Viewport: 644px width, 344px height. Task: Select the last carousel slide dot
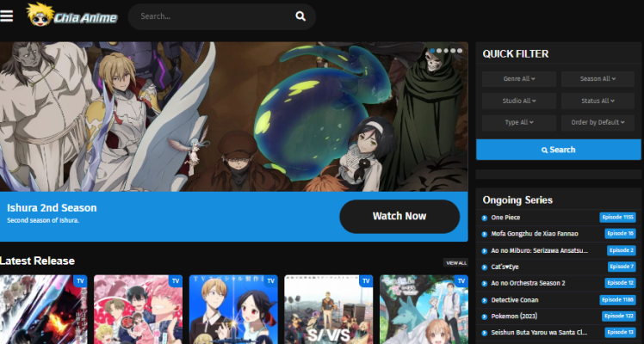tap(461, 51)
